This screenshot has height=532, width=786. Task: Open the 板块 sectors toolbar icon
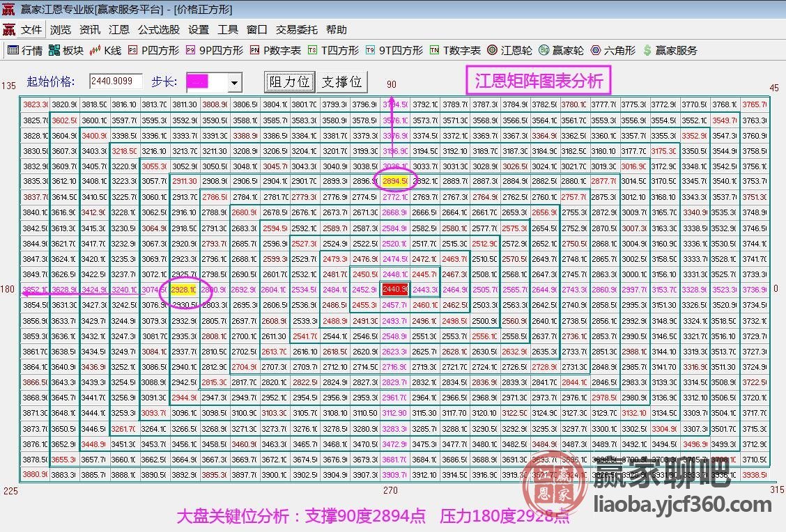[x=54, y=50]
